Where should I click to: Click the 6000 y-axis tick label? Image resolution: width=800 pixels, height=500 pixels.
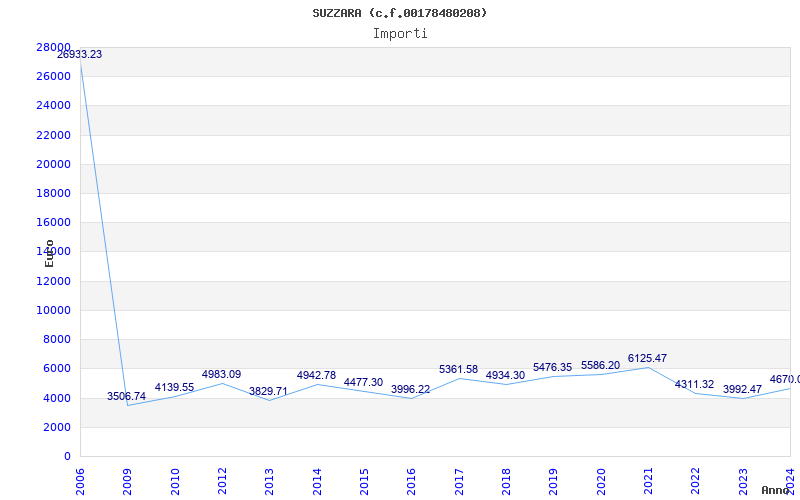pyautogui.click(x=57, y=368)
